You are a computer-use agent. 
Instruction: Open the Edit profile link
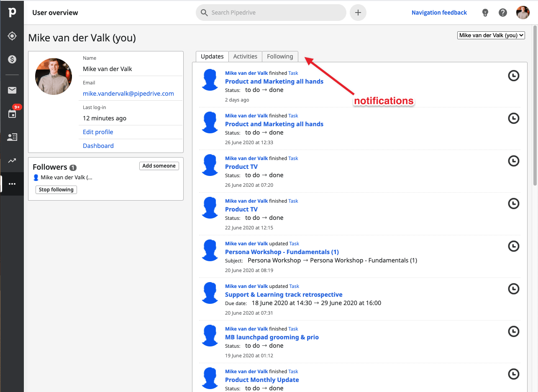click(x=98, y=132)
